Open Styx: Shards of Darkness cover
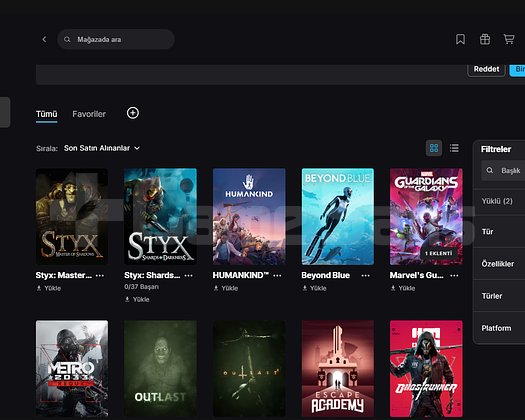This screenshot has height=420, width=525. [160, 216]
